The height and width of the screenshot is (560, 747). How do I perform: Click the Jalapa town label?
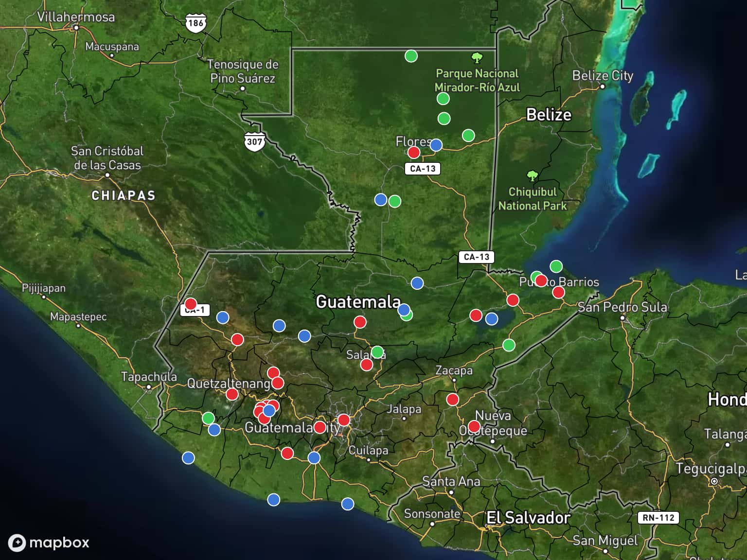point(404,409)
